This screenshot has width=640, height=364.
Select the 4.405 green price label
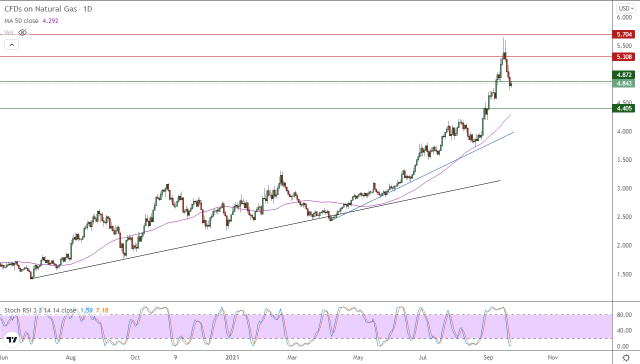(623, 108)
